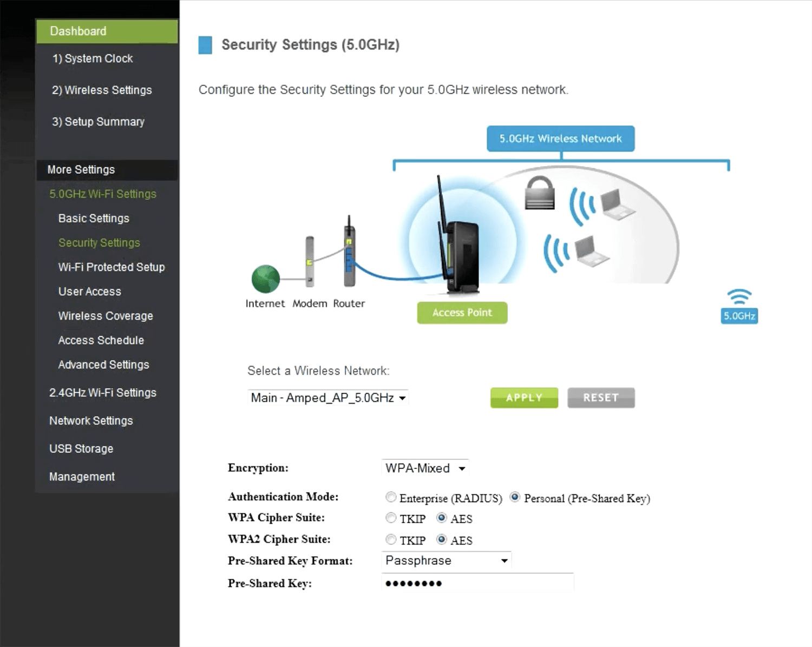The image size is (812, 647).
Task: Go to 2.4GHz Wi-Fi Settings
Action: coord(102,393)
